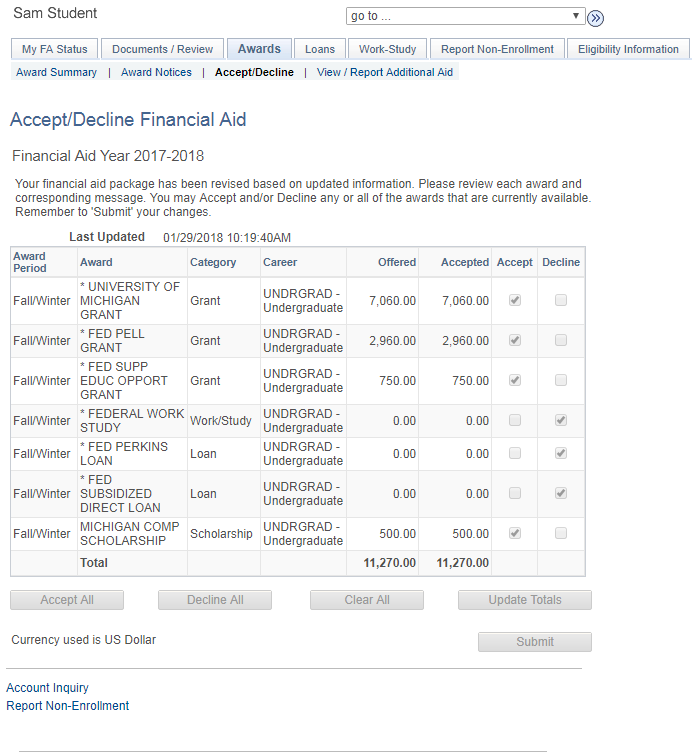Select the Accept/Decline sub-tab
The width and height of the screenshot is (694, 755).
coord(254,72)
